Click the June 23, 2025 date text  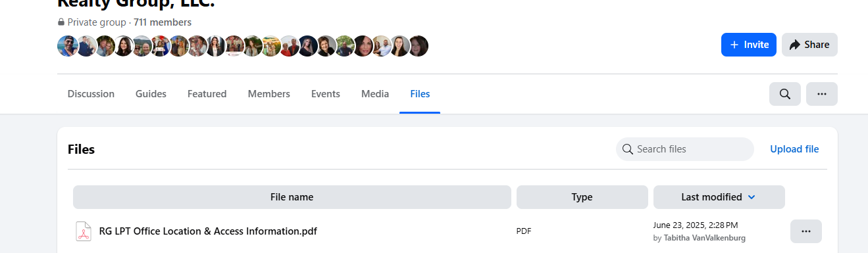696,225
